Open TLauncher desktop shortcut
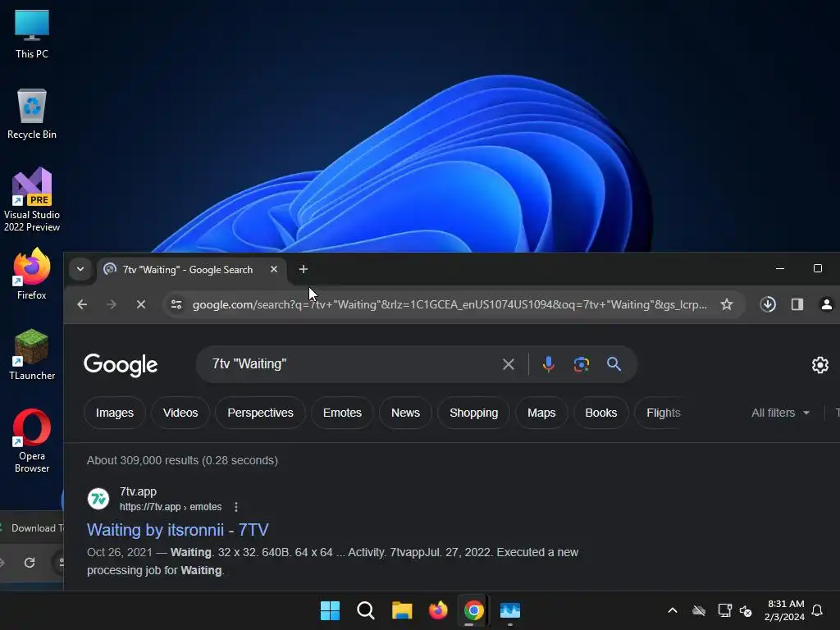 pos(32,354)
